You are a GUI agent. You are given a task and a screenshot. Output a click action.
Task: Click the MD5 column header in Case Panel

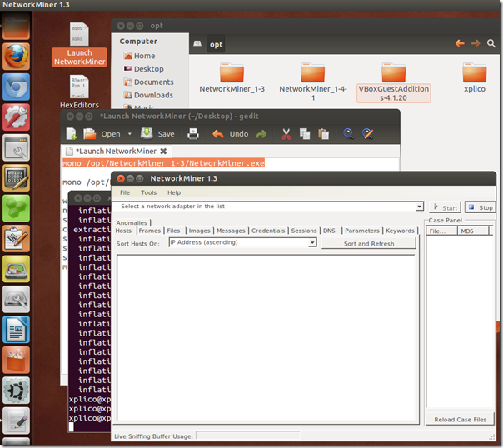[x=473, y=231]
